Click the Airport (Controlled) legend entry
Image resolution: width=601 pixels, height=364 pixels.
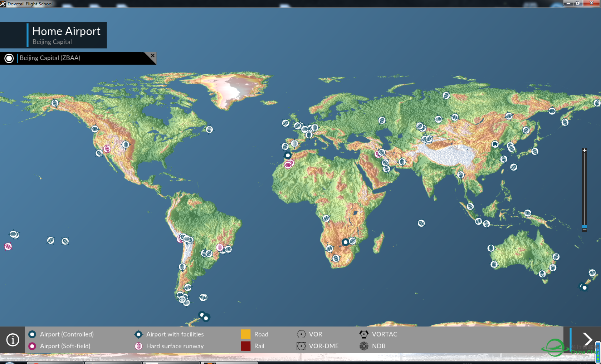click(x=61, y=334)
